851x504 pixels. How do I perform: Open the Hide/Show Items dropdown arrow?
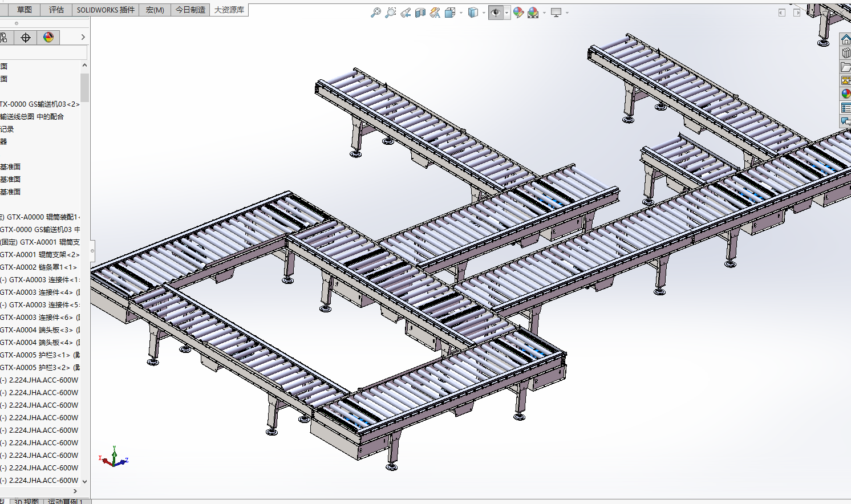(x=506, y=13)
